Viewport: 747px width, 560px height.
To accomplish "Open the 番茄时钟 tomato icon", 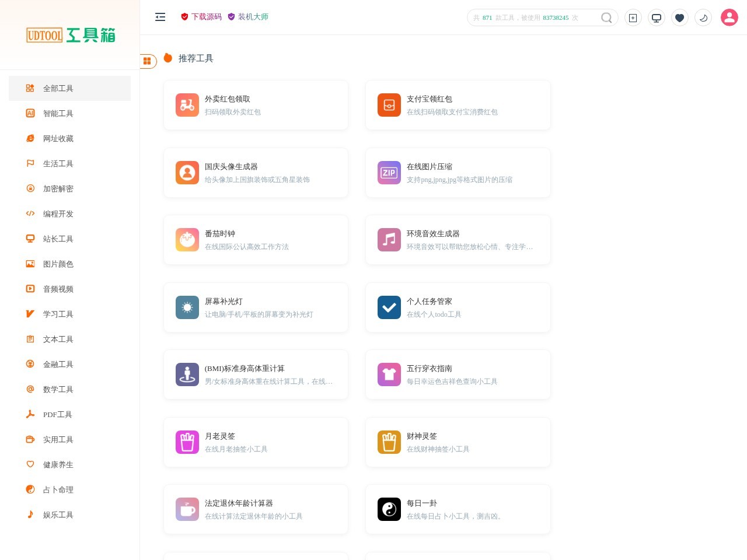I will [x=187, y=240].
